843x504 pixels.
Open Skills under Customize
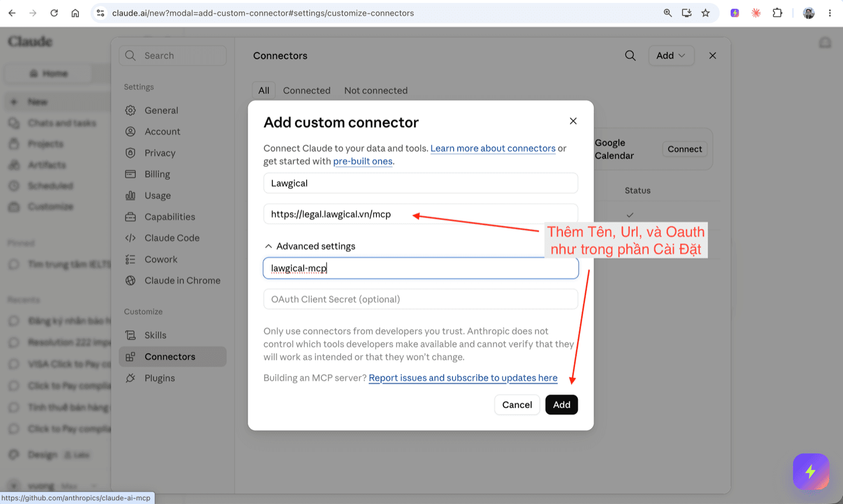coord(173,335)
